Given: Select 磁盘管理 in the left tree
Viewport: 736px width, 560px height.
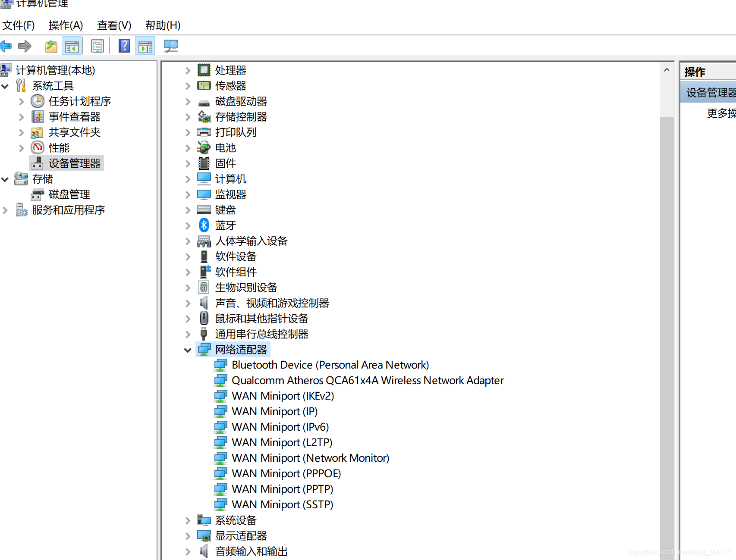Looking at the screenshot, I should (x=69, y=194).
